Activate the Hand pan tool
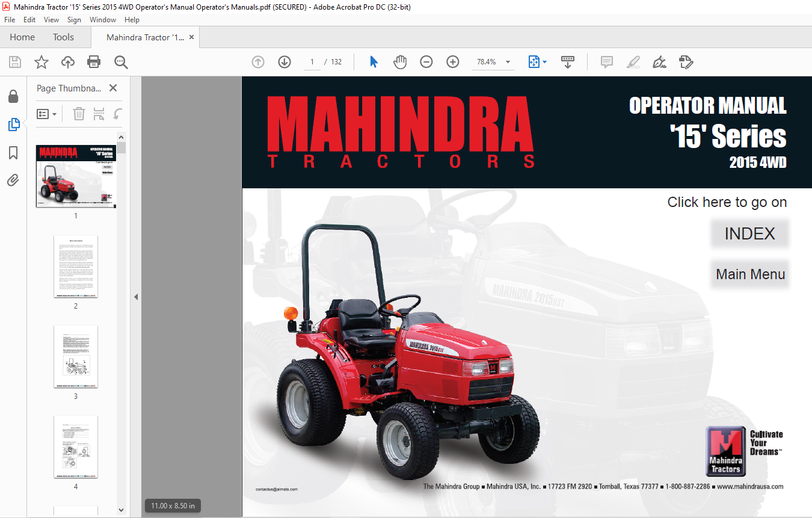 [x=400, y=62]
